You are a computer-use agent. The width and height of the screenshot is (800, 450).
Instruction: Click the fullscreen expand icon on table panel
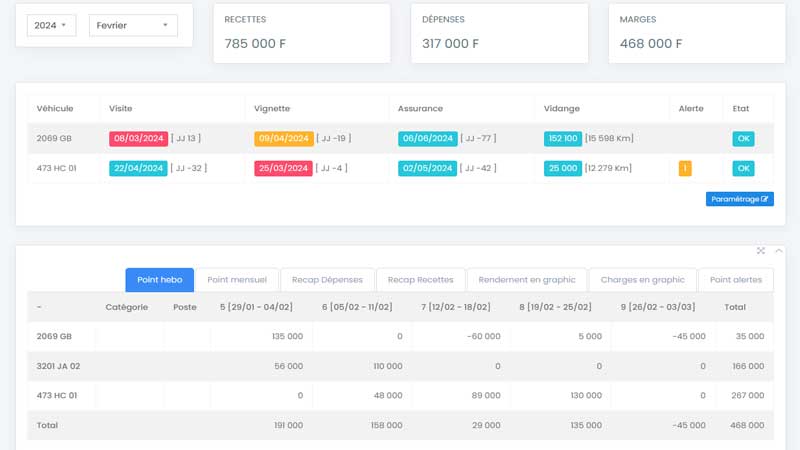[x=761, y=250]
